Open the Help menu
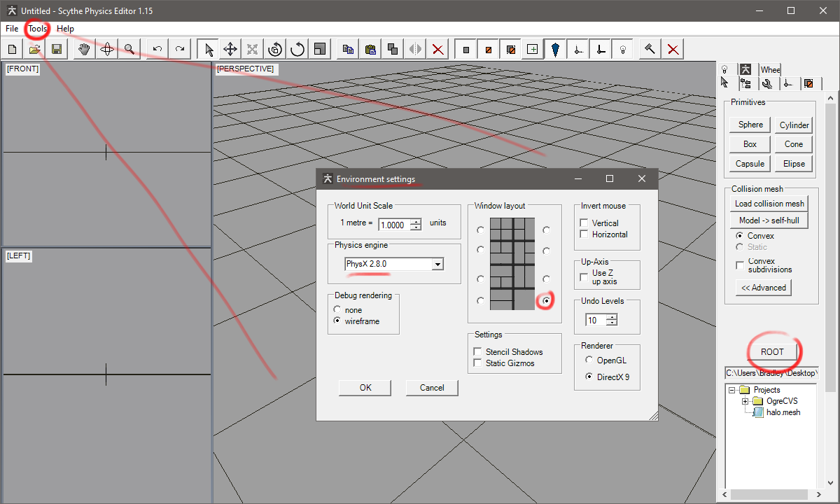The width and height of the screenshot is (840, 504). (x=65, y=29)
